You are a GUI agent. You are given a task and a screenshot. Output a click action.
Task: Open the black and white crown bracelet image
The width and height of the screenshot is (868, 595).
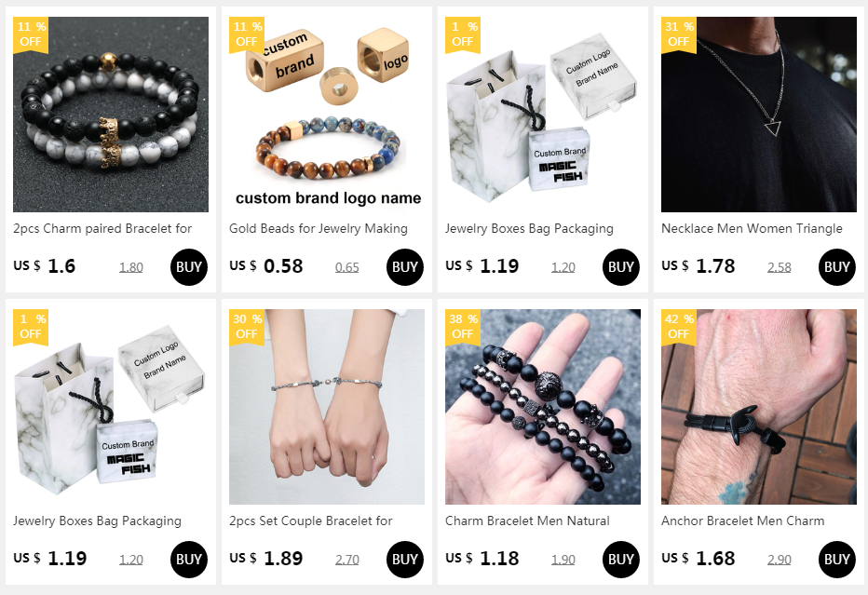pyautogui.click(x=111, y=114)
